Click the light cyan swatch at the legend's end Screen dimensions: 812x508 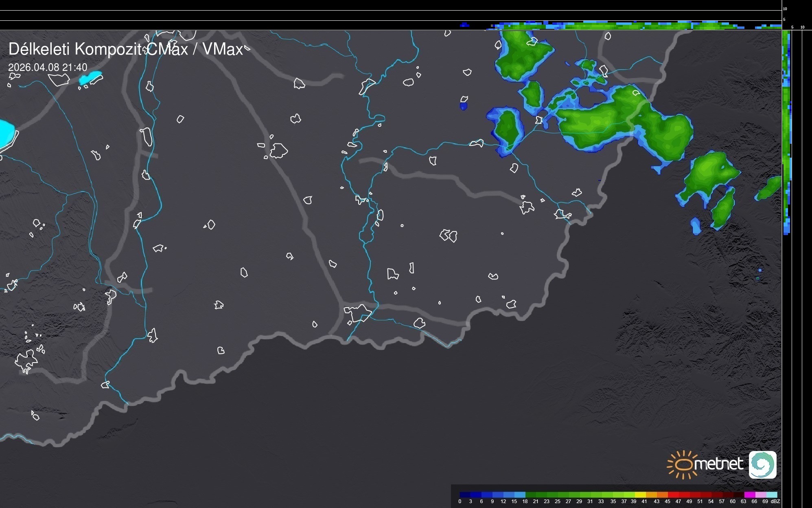(x=772, y=495)
